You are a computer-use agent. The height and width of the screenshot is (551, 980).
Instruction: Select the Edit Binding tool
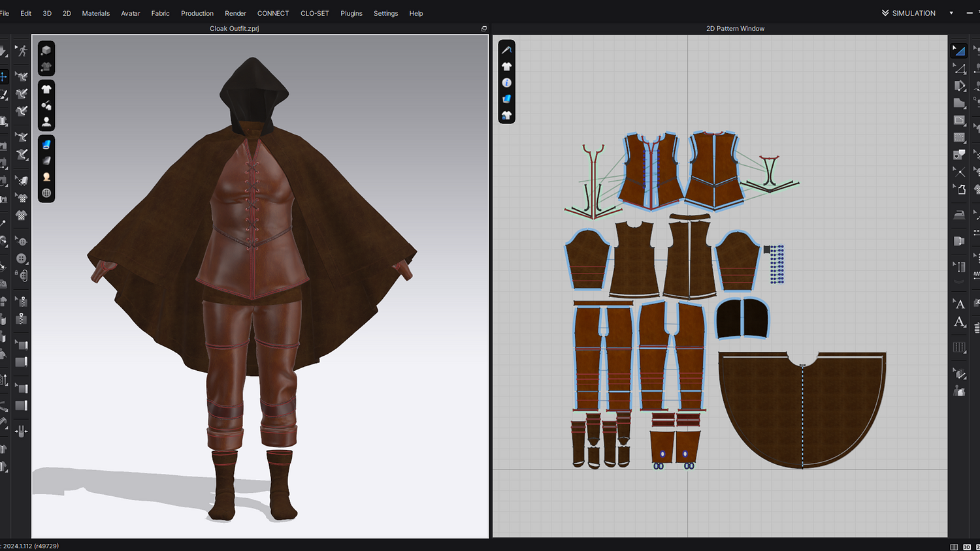click(22, 388)
